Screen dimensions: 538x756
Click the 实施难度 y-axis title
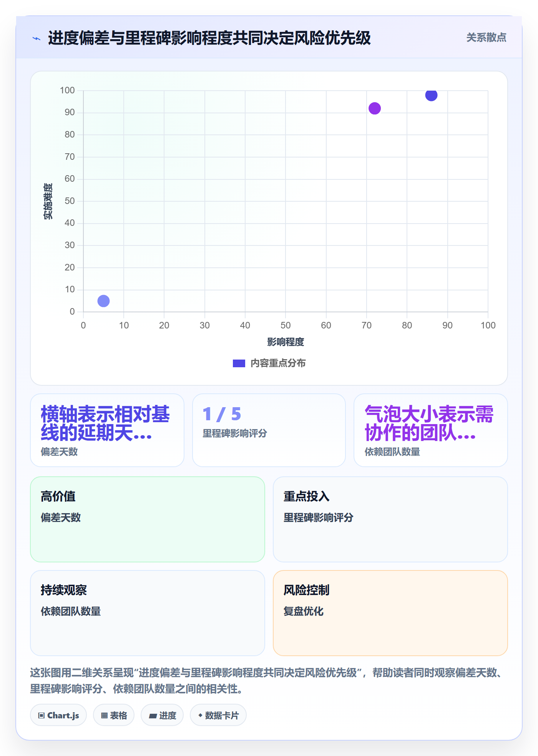pyautogui.click(x=48, y=201)
